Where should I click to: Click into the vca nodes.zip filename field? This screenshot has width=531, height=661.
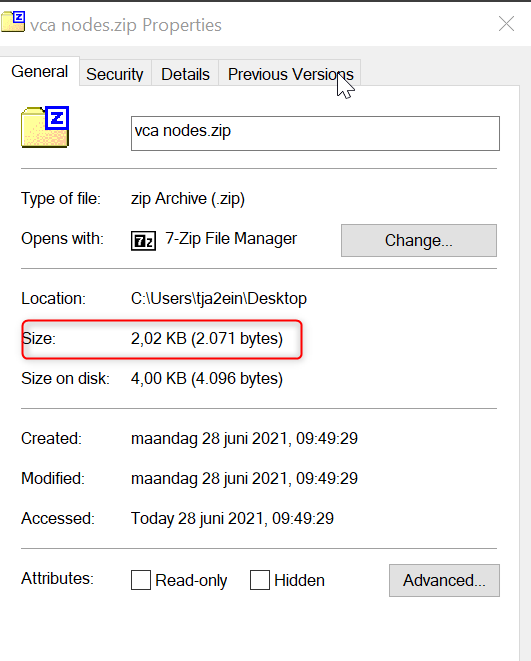tap(315, 133)
